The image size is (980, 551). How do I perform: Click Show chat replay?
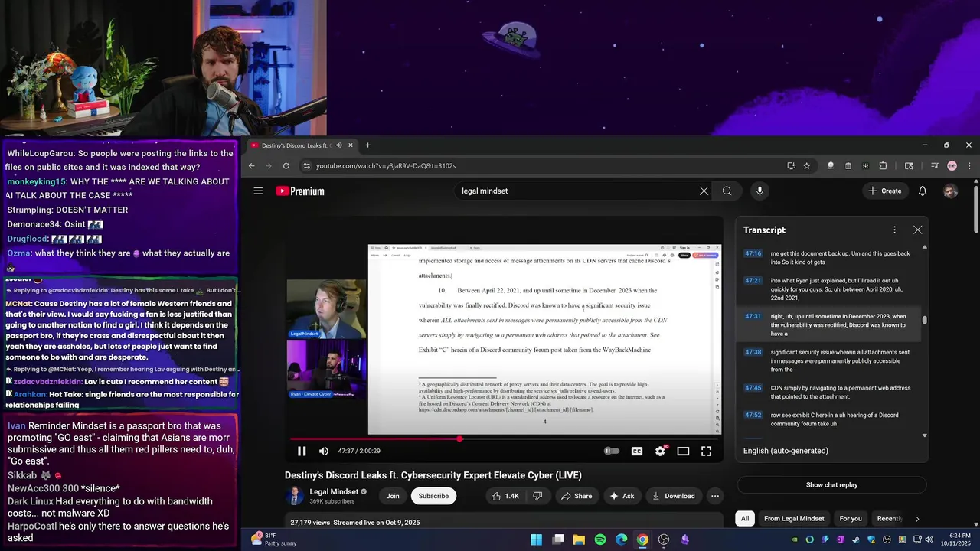click(831, 485)
